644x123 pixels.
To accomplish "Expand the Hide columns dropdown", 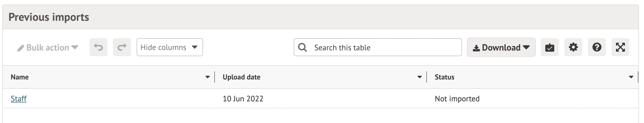I will click(170, 47).
